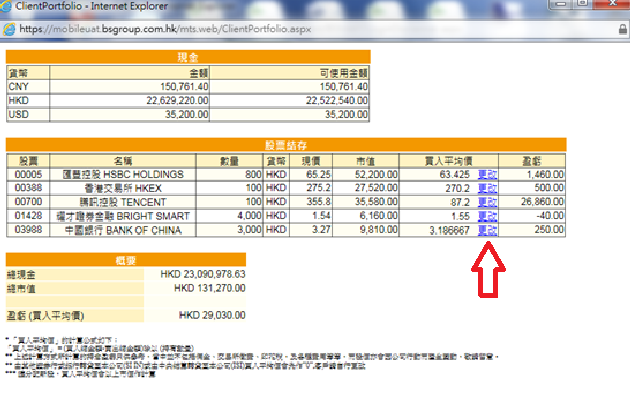Click the USD amount 35,200.00 in 金額 column
The height and width of the screenshot is (404, 630).
click(x=186, y=114)
